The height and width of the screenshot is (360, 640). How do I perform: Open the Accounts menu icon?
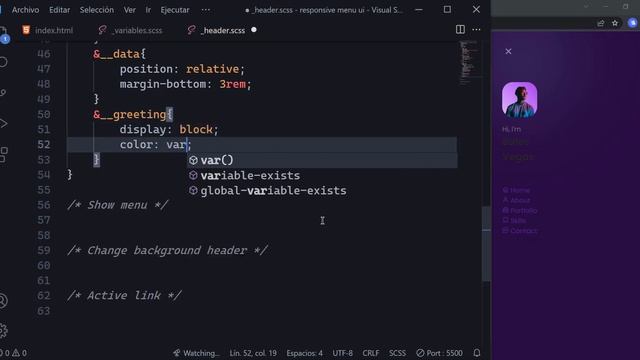3,301
